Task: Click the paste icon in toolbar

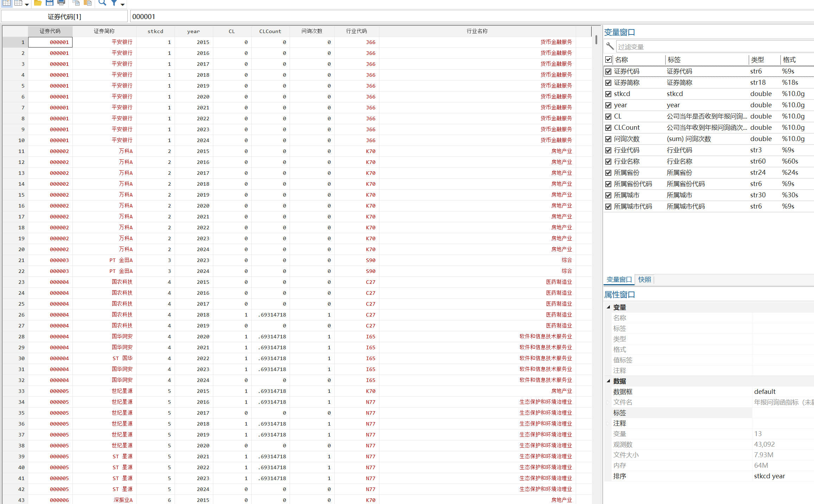Action: pyautogui.click(x=88, y=3)
